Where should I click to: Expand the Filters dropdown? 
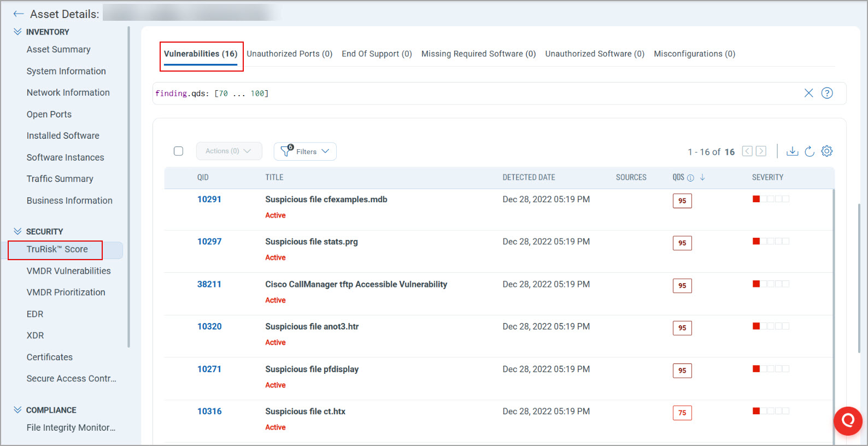pos(305,151)
